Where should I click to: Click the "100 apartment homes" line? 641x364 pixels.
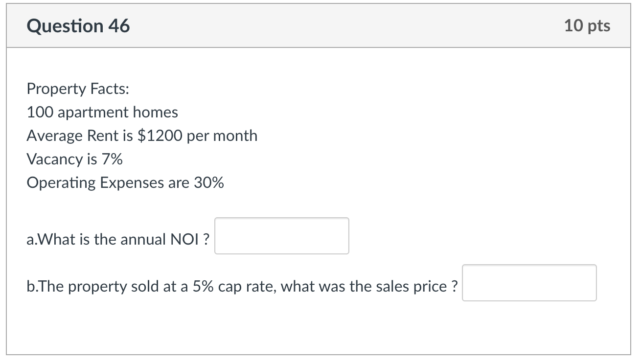tap(102, 112)
